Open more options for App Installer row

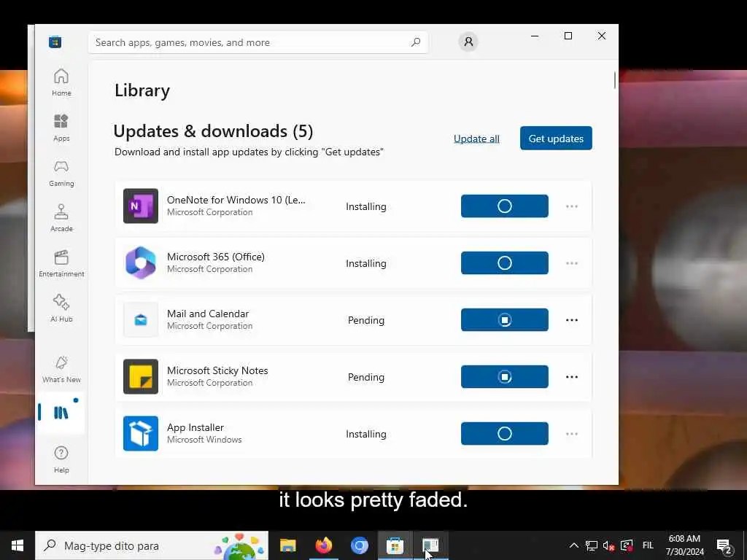coord(572,434)
